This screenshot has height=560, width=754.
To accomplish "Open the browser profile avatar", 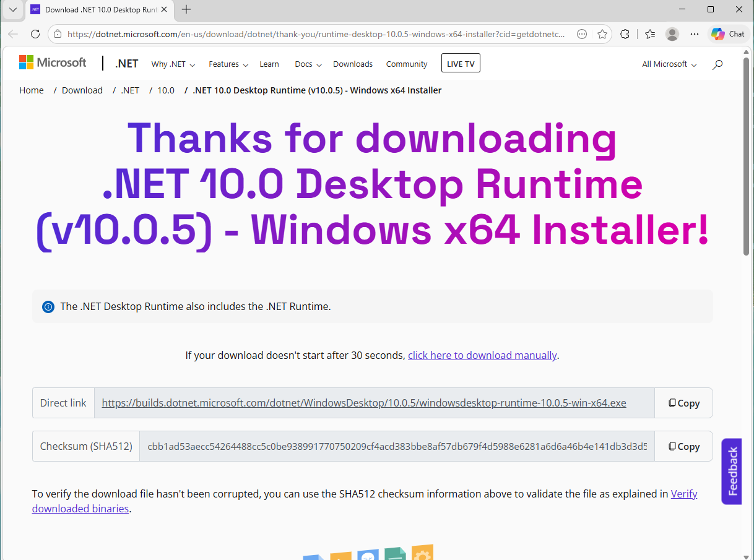I will (x=672, y=34).
